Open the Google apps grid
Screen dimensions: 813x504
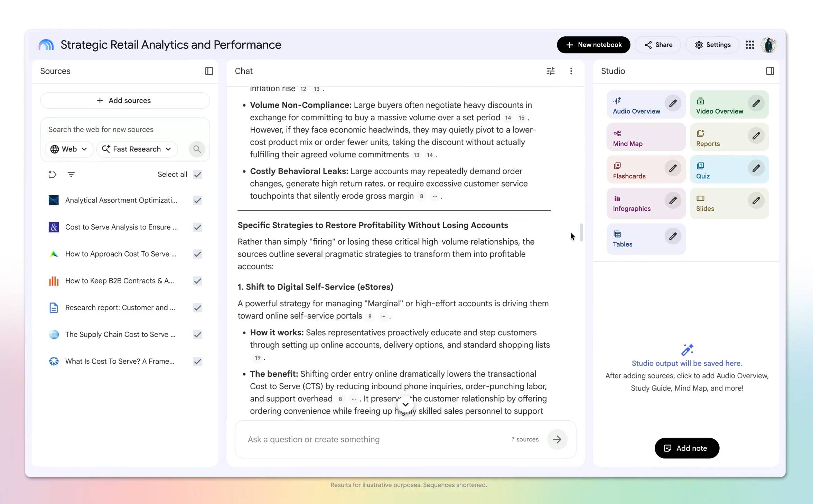pyautogui.click(x=750, y=45)
